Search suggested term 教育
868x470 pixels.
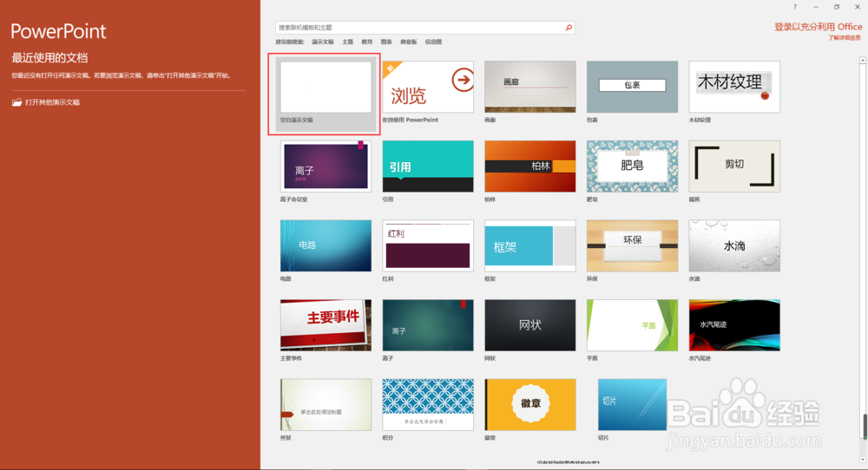[366, 42]
